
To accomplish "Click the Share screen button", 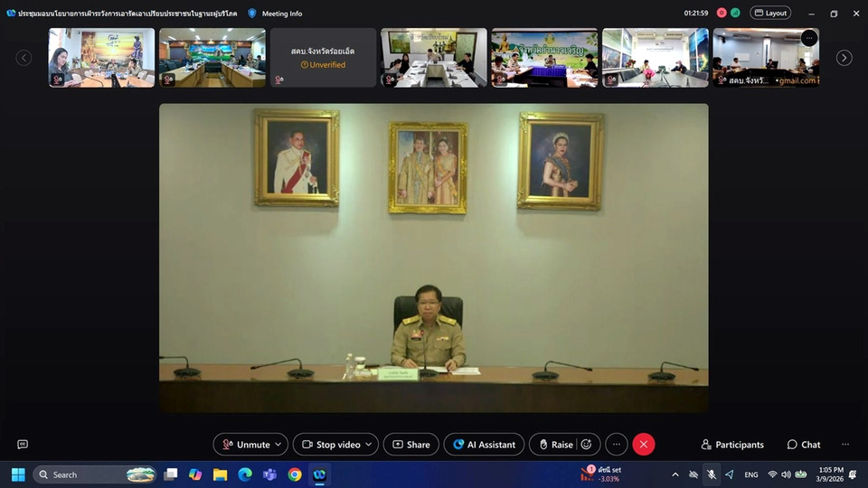I will [x=410, y=445].
